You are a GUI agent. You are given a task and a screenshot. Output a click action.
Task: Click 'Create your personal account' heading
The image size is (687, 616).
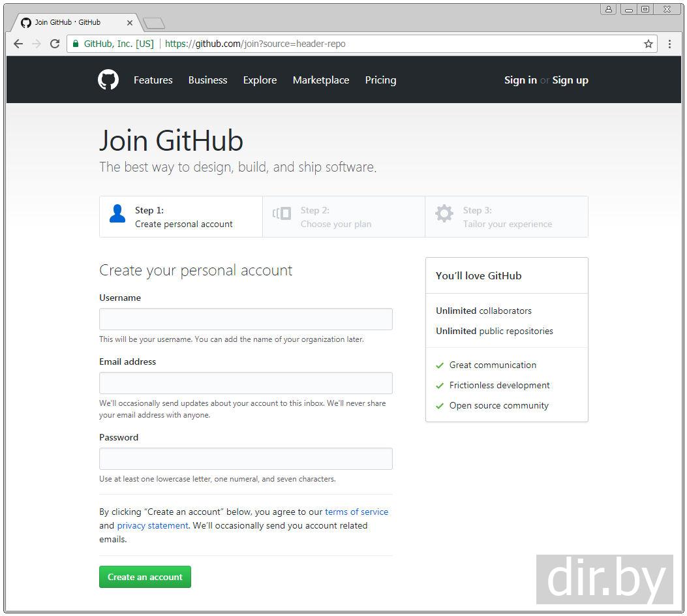[x=196, y=270]
